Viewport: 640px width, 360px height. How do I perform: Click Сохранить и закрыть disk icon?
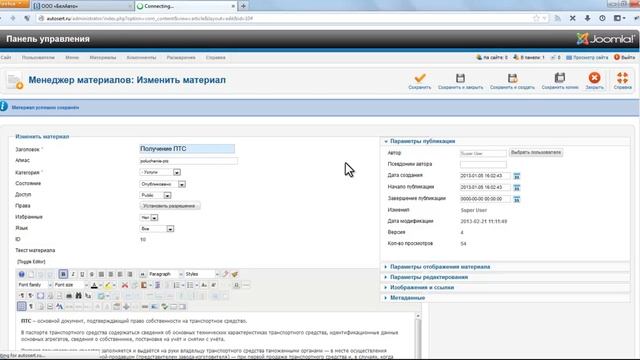pyautogui.click(x=460, y=78)
